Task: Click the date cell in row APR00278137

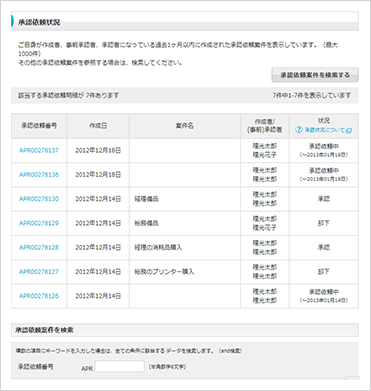Action: [98, 150]
